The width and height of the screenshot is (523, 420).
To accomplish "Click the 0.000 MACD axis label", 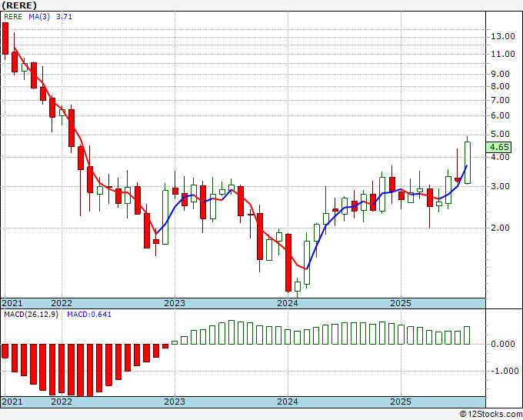I will pyautogui.click(x=503, y=344).
